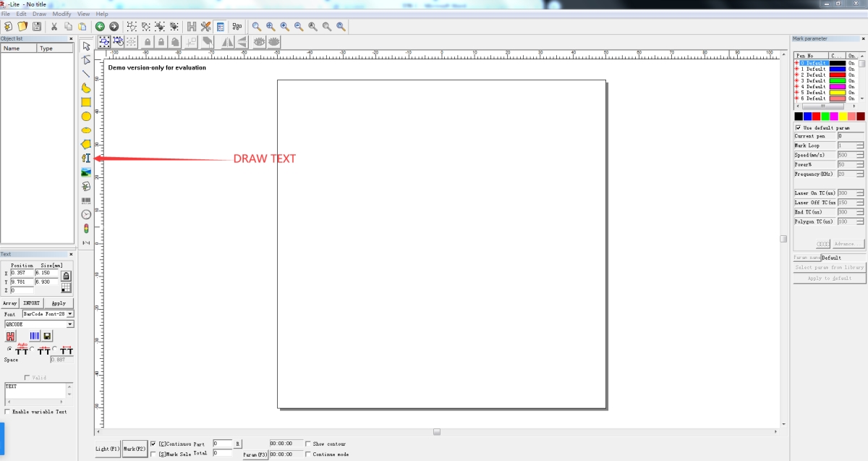Click the insert bitmap image tool

pyautogui.click(x=86, y=172)
